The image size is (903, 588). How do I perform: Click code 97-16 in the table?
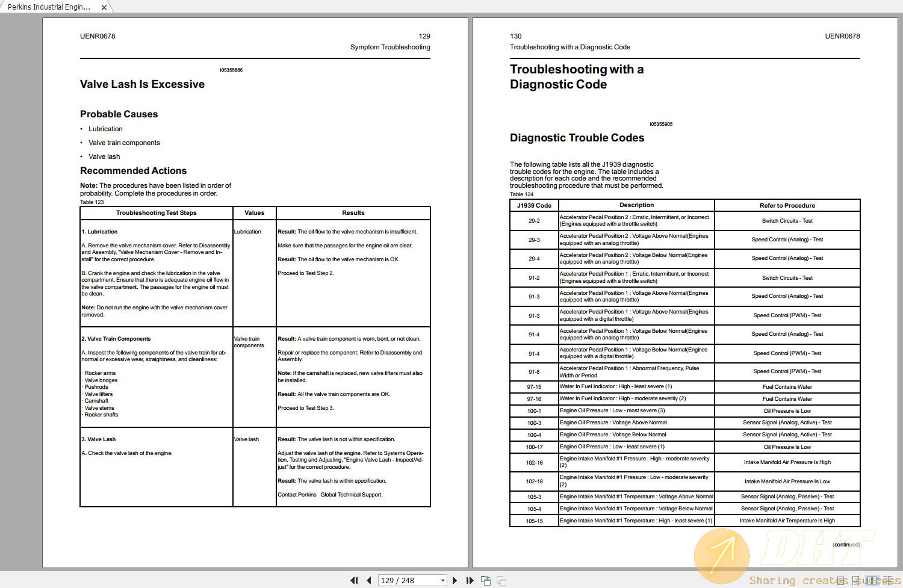click(x=534, y=399)
